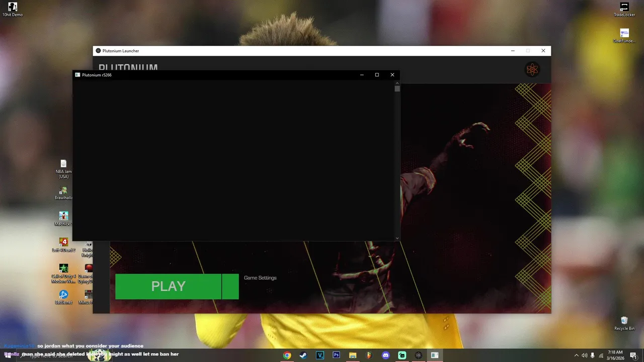The height and width of the screenshot is (362, 644).
Task: Select the NBA Jam (USA) file icon
Action: click(63, 169)
